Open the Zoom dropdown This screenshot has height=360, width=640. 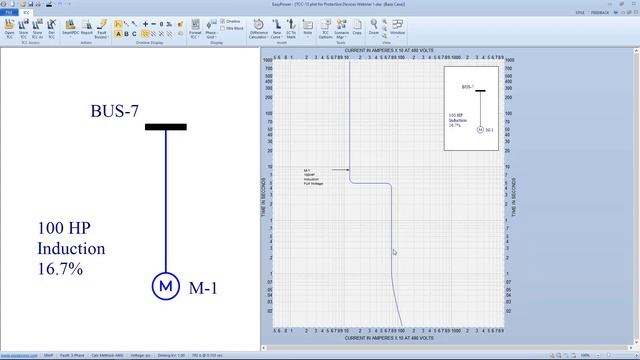pos(373,28)
